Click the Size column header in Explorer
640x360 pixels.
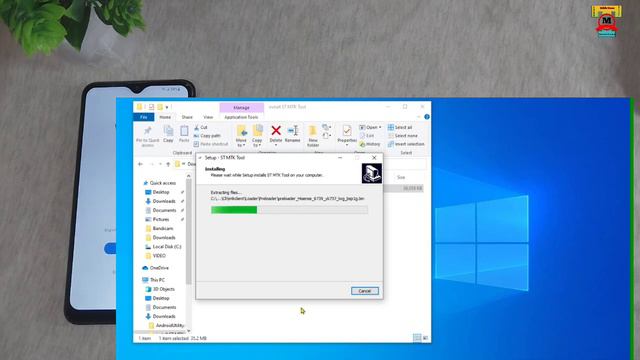(x=401, y=177)
